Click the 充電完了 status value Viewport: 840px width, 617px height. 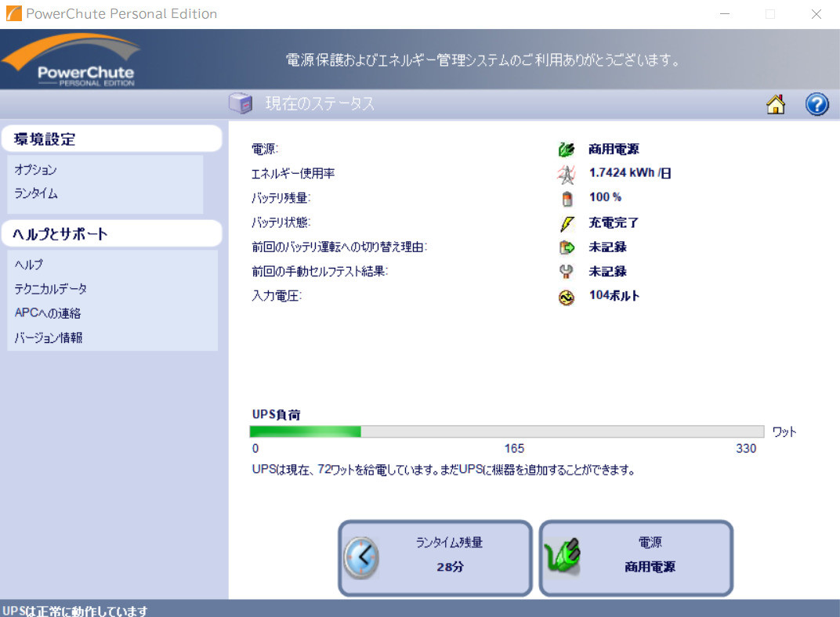pyautogui.click(x=614, y=222)
